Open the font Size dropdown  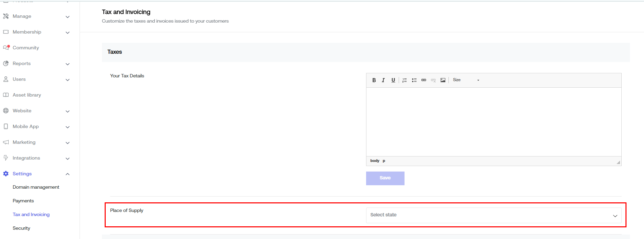pos(466,80)
